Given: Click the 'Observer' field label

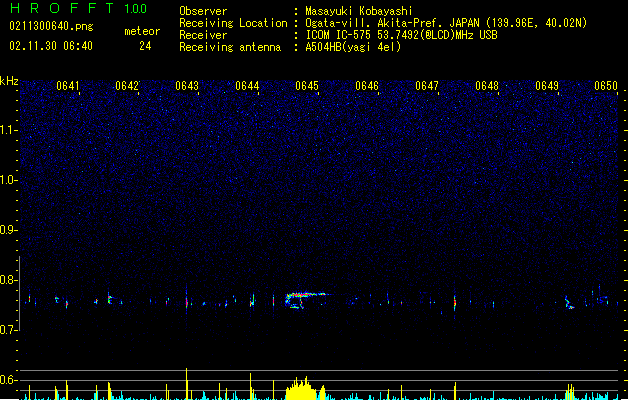Looking at the screenshot, I should (203, 11).
